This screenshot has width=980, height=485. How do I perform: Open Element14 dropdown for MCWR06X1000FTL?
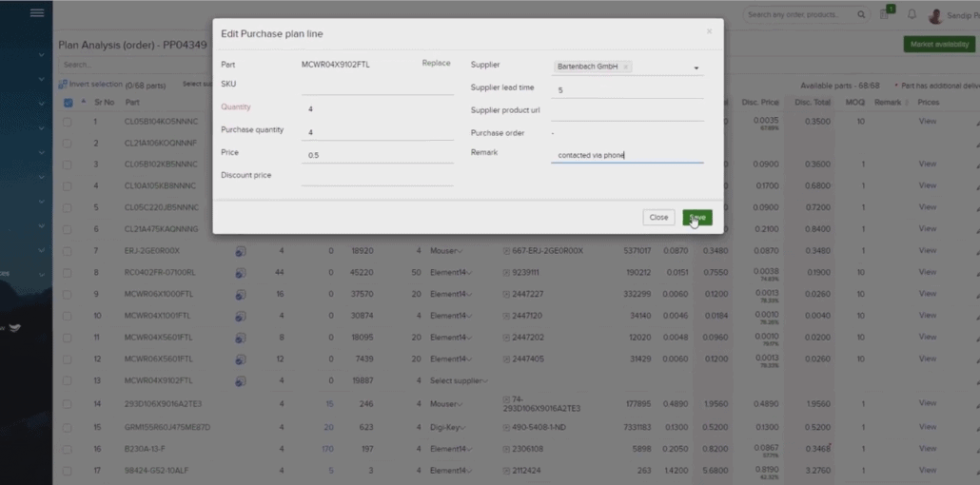pyautogui.click(x=451, y=295)
